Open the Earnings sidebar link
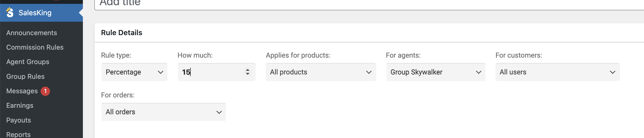The image size is (644, 138). tap(20, 105)
